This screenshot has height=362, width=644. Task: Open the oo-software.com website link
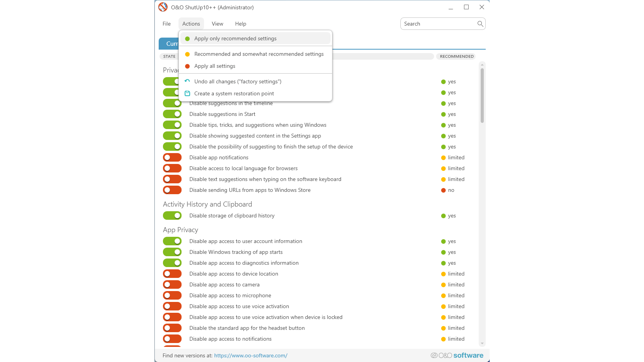point(251,355)
